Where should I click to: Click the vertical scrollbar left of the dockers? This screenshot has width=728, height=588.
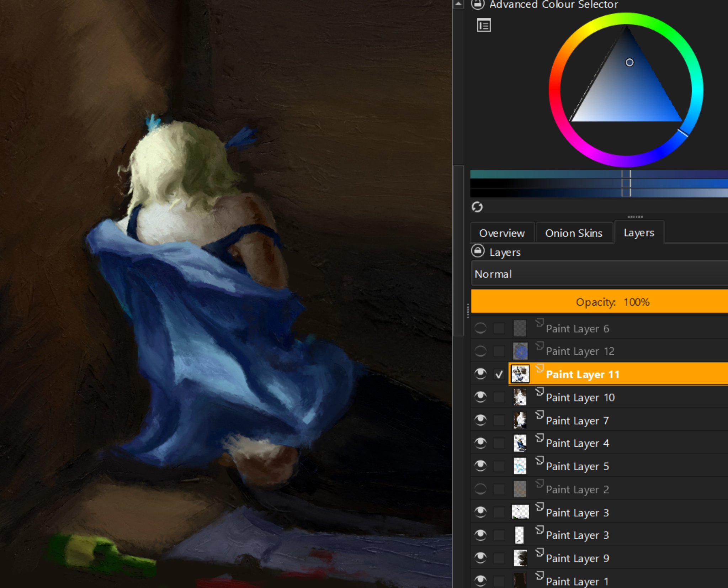pos(459,250)
